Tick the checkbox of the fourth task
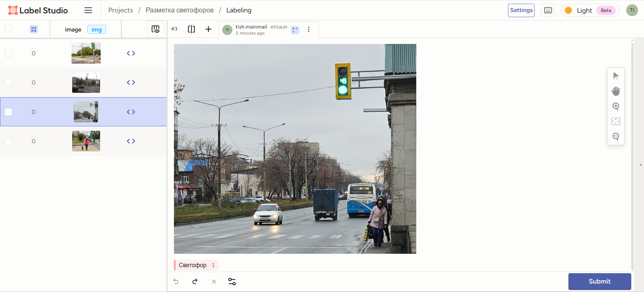The image size is (644, 292). 8,141
